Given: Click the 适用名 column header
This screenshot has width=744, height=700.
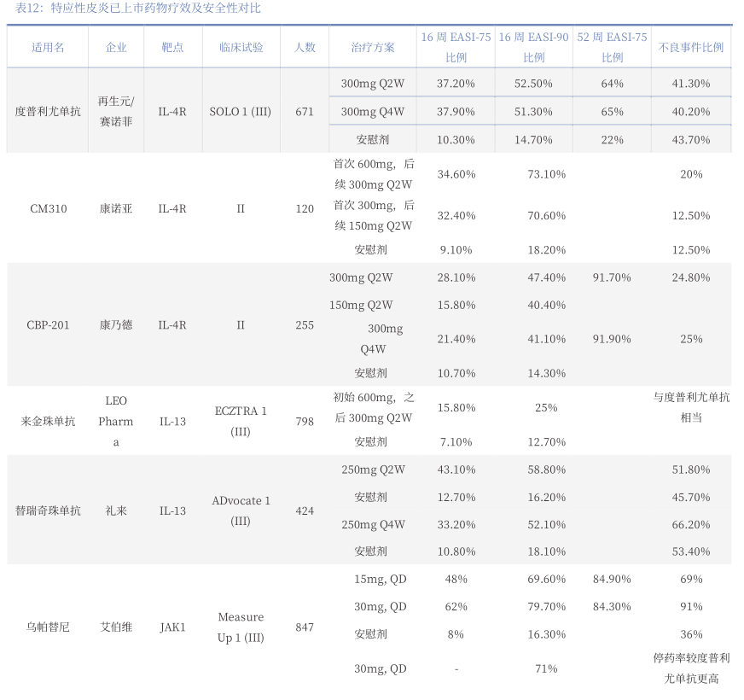Looking at the screenshot, I should (x=48, y=48).
